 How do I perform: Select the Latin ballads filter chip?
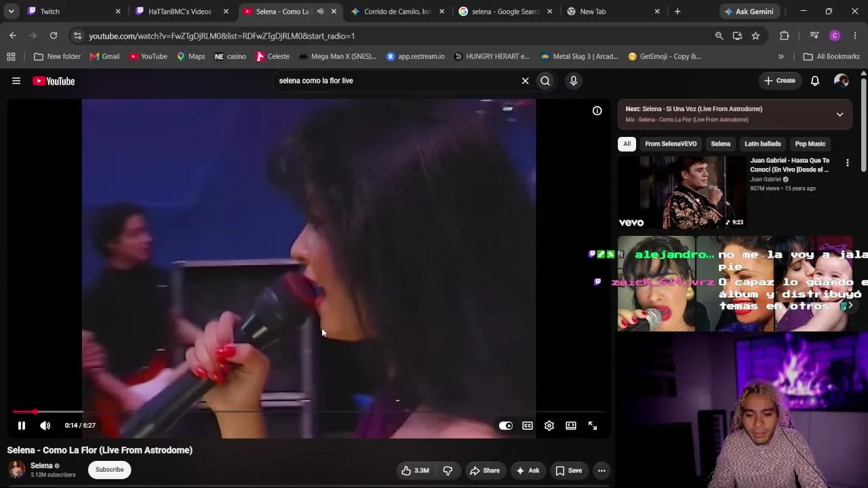point(763,144)
